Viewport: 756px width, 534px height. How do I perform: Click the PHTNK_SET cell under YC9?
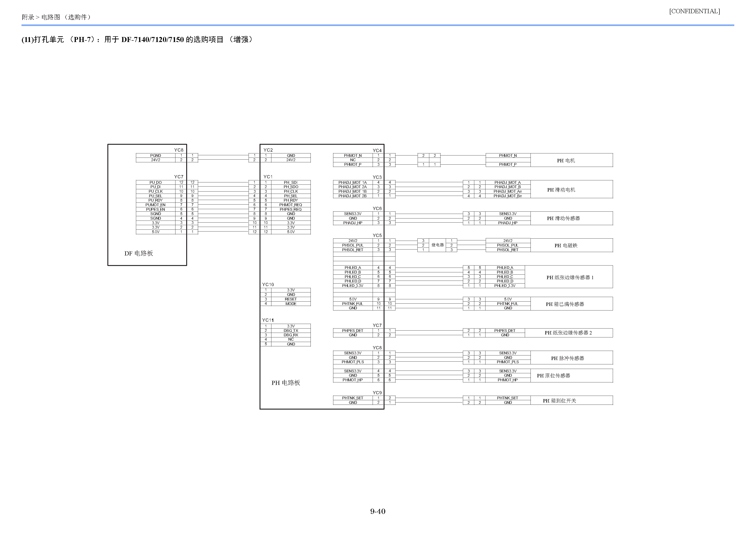tap(353, 398)
